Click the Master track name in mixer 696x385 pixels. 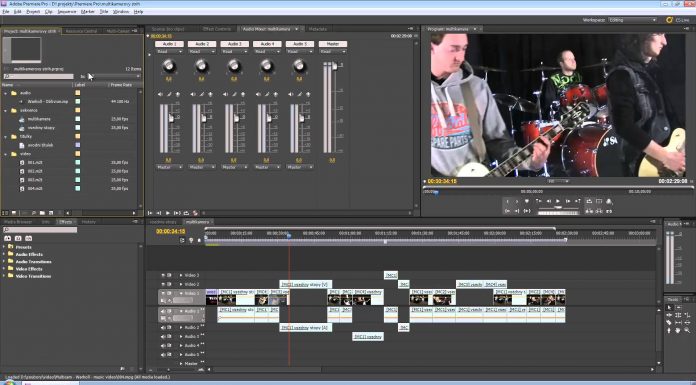pyautogui.click(x=332, y=44)
